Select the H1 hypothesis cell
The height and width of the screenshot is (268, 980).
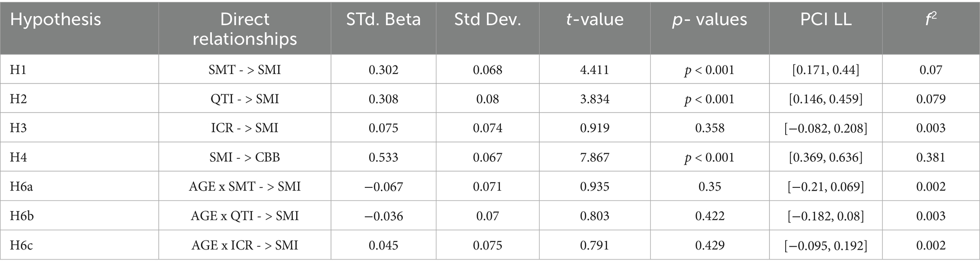pyautogui.click(x=18, y=70)
